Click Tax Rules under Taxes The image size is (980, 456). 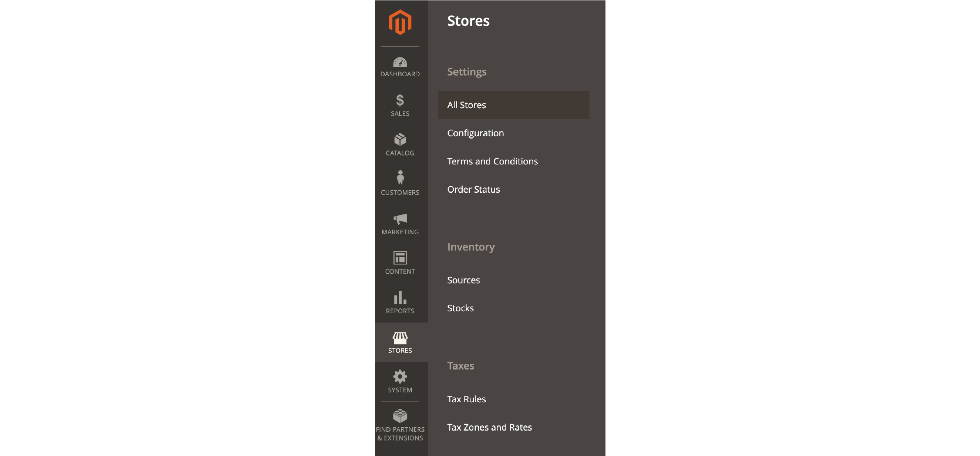466,399
